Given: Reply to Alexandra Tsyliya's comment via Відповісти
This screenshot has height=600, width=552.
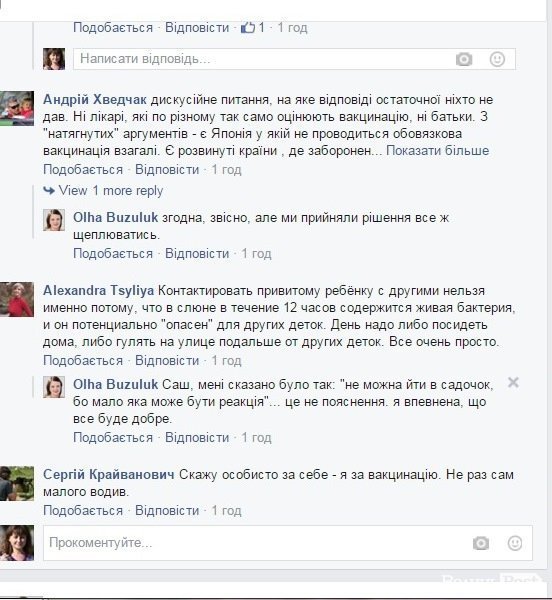Looking at the screenshot, I should click(167, 360).
